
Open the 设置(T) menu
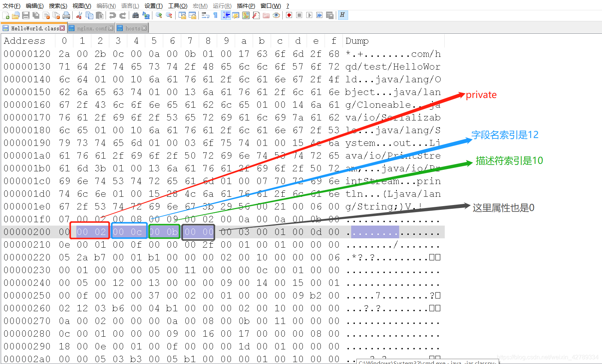pos(153,6)
